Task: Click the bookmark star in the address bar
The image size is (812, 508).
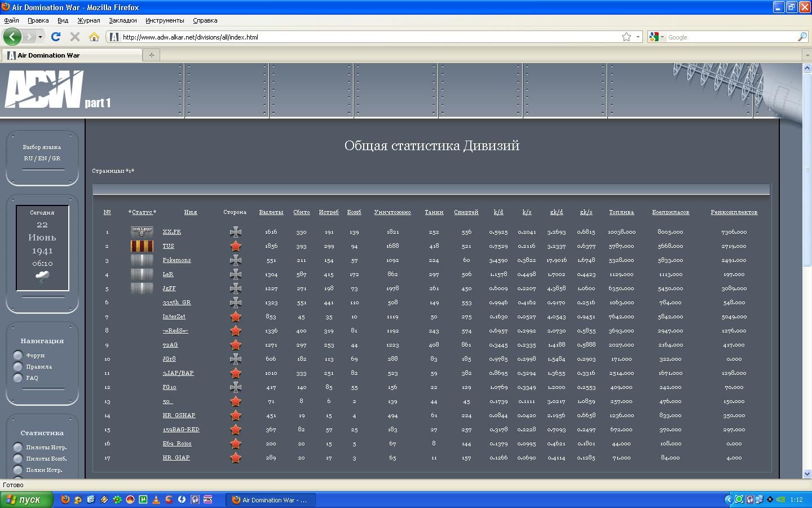Action: tap(626, 37)
